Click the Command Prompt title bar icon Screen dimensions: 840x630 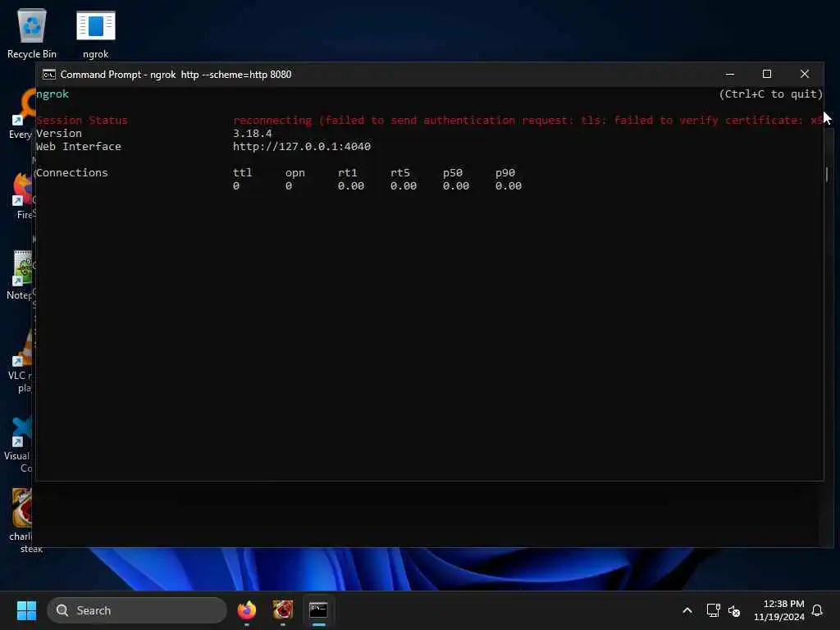coord(48,75)
